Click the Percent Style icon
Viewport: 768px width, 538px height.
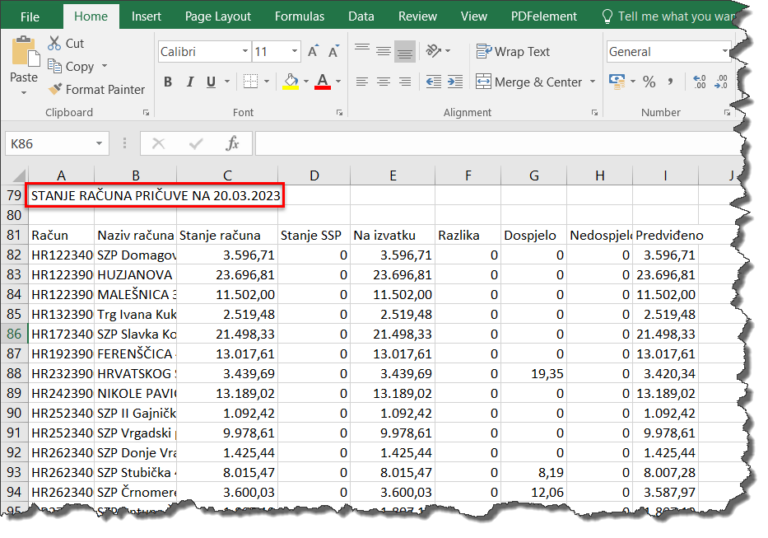coord(649,82)
